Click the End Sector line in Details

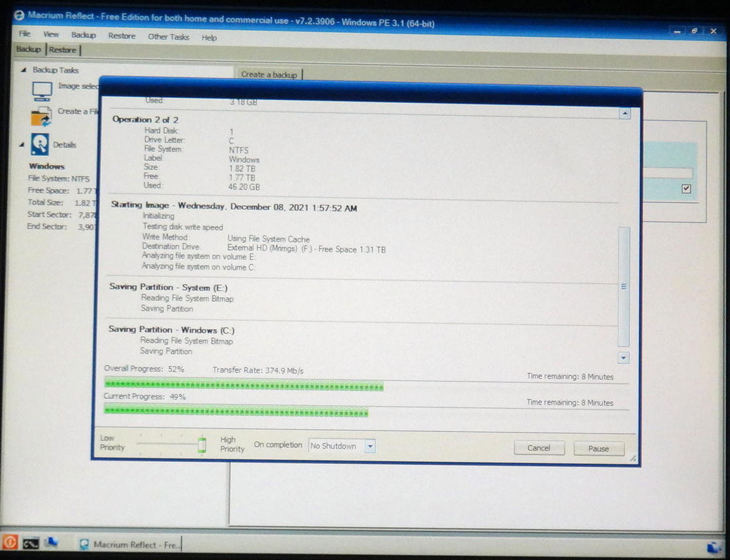[x=62, y=227]
